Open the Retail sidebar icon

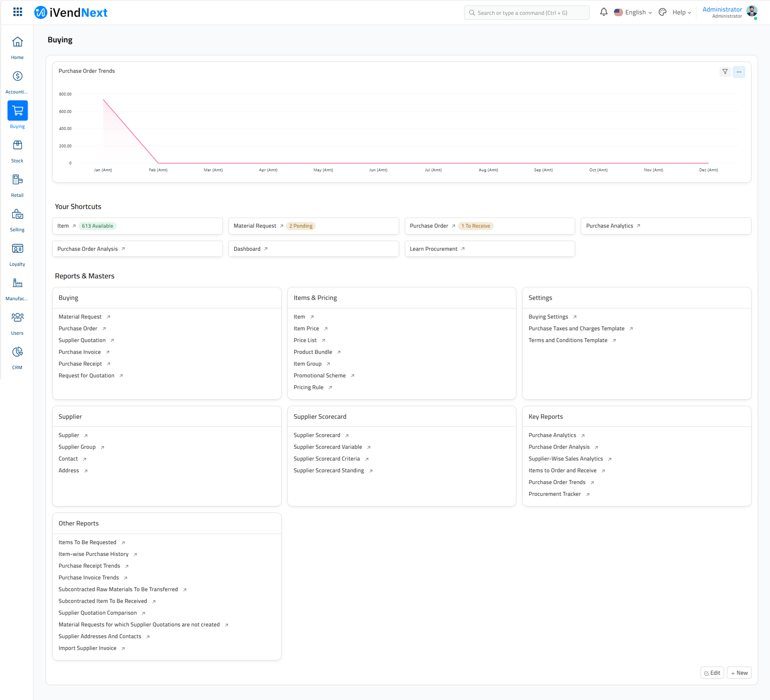17,180
